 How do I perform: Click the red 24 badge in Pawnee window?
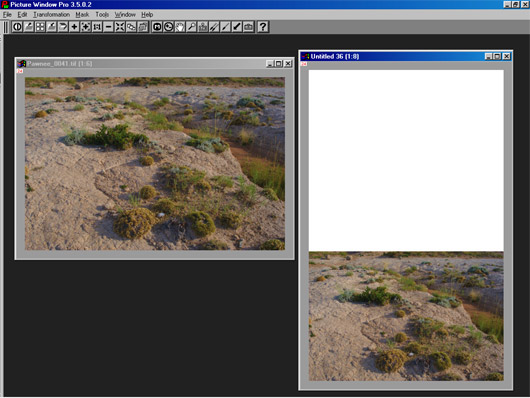(20, 71)
